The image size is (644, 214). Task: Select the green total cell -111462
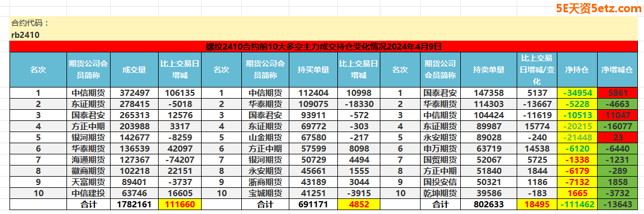[x=578, y=204]
